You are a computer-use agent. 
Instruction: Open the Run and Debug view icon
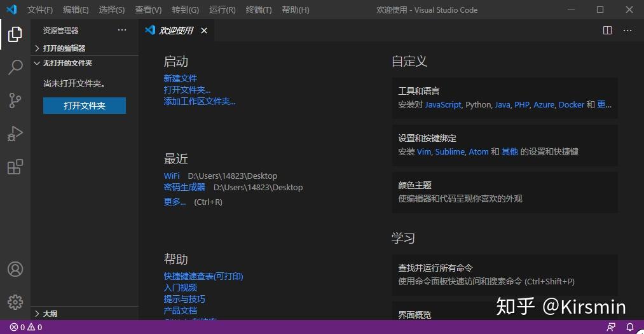coord(15,134)
